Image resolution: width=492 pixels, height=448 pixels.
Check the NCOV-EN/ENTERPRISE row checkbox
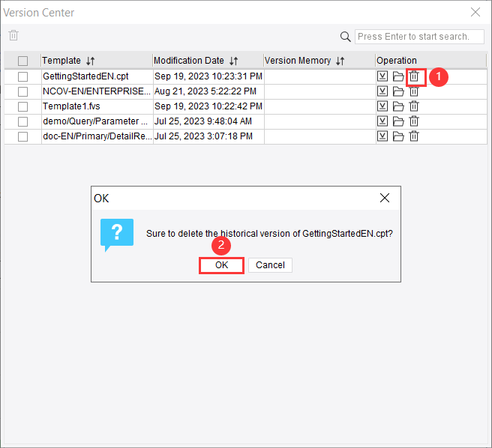pyautogui.click(x=22, y=91)
